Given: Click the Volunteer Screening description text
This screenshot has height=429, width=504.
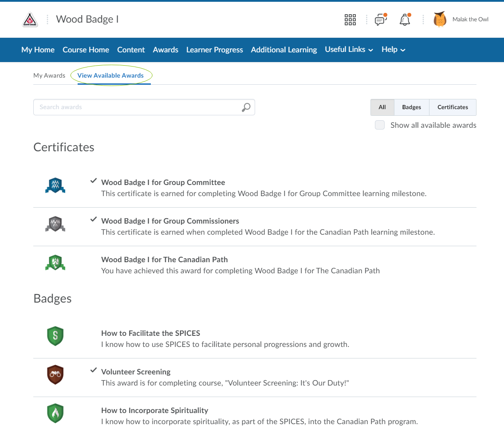Looking at the screenshot, I should pyautogui.click(x=225, y=383).
